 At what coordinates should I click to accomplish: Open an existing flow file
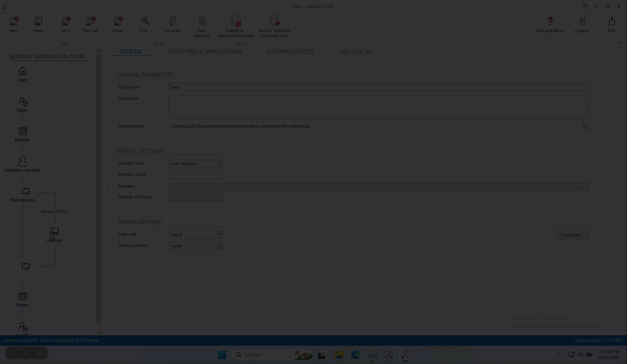pos(38,25)
